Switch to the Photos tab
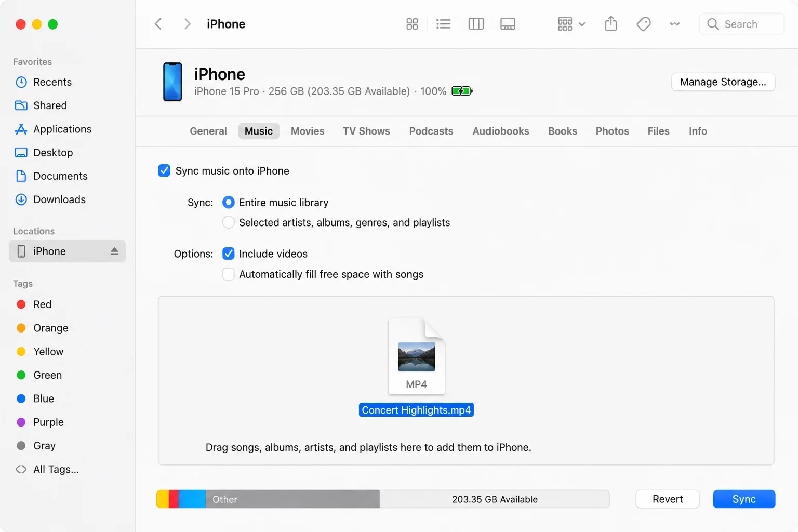The height and width of the screenshot is (532, 798). 613,131
